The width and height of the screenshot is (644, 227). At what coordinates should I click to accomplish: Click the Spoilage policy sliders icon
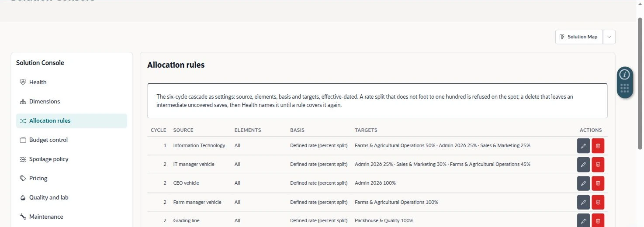pyautogui.click(x=23, y=159)
